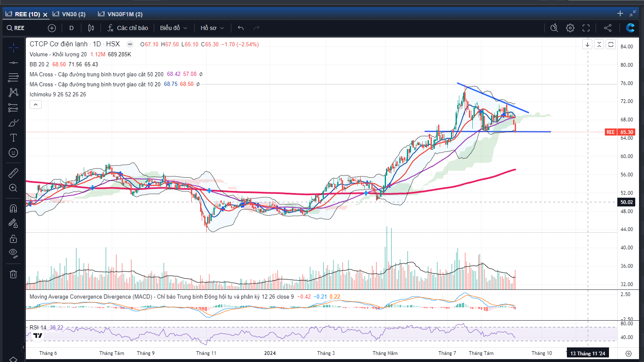
Task: Click the 50.02 price axis label
Action: (626, 202)
